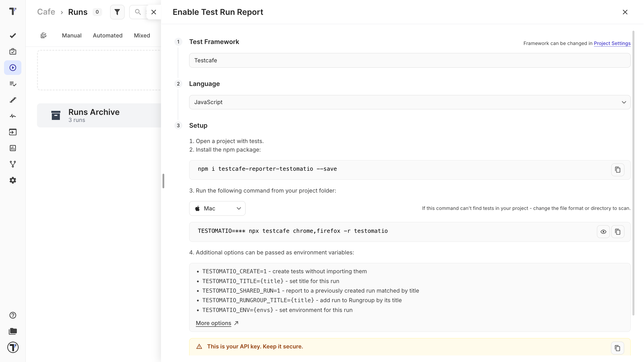Image resolution: width=644 pixels, height=362 pixels.
Task: Click the panel vertical scrollbar
Action: click(x=633, y=173)
